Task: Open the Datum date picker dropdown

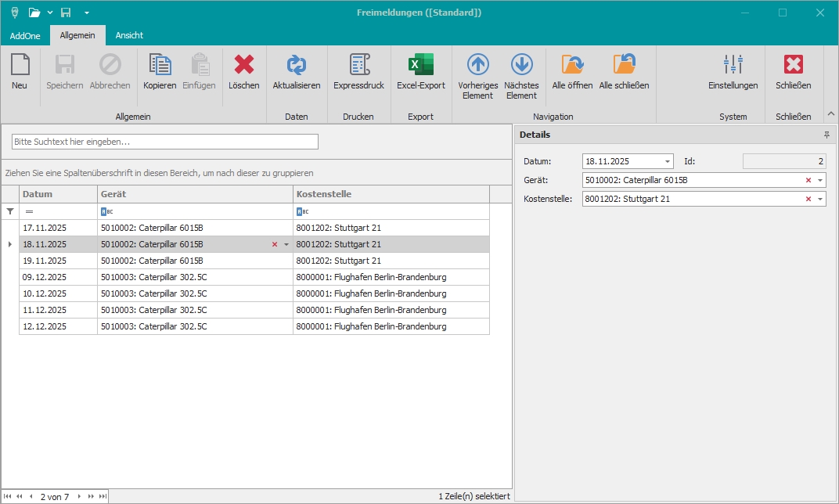Action: pos(667,161)
